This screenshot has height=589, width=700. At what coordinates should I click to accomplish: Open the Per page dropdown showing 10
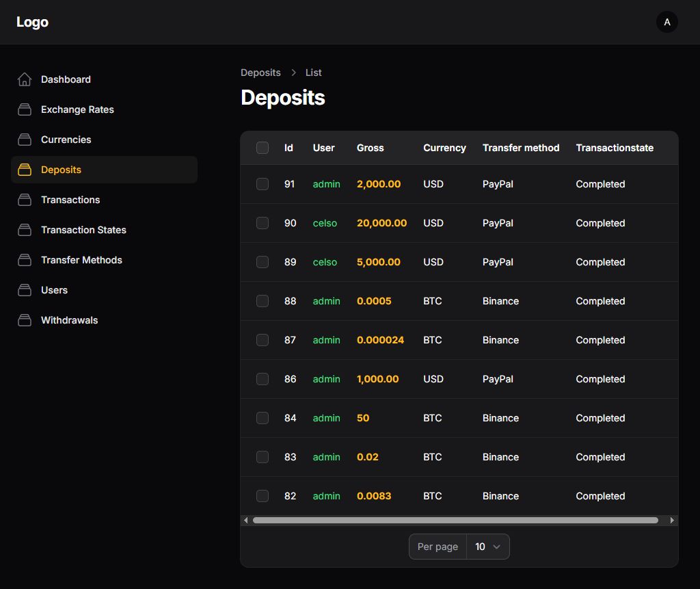coord(487,547)
